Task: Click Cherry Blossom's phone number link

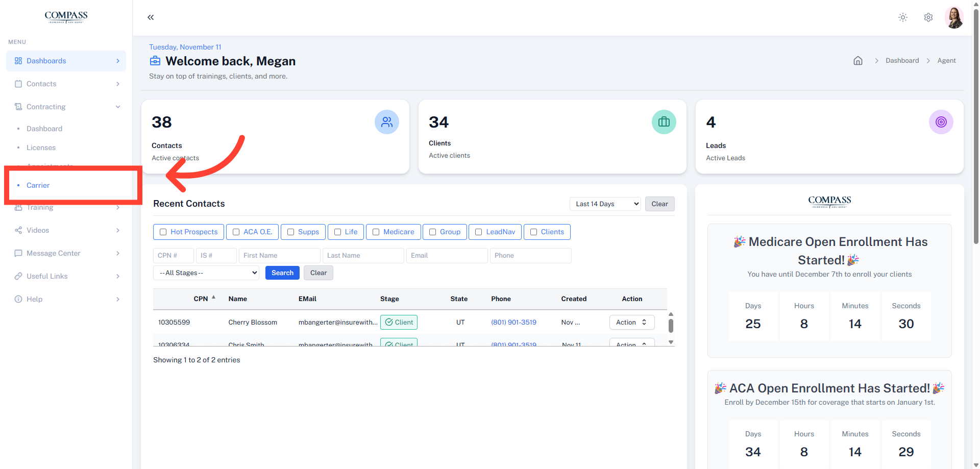Action: [513, 323]
